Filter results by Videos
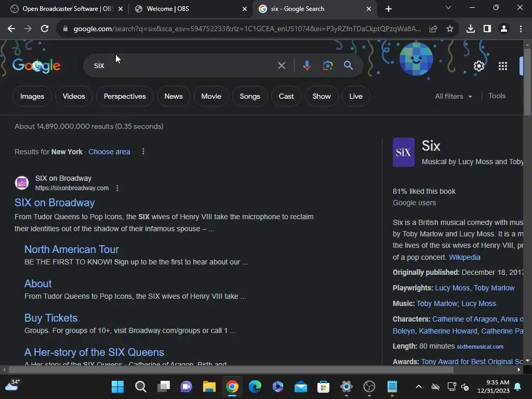Viewport: 532px width, 399px height. (x=74, y=96)
